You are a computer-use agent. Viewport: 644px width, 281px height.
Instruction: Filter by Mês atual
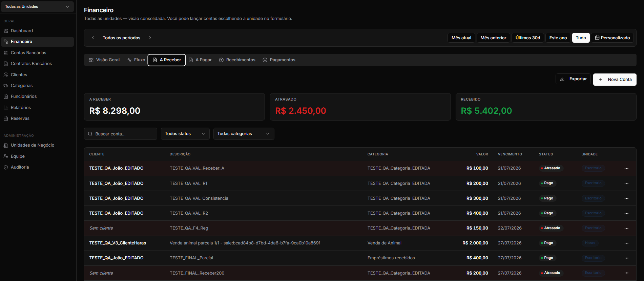pos(461,38)
